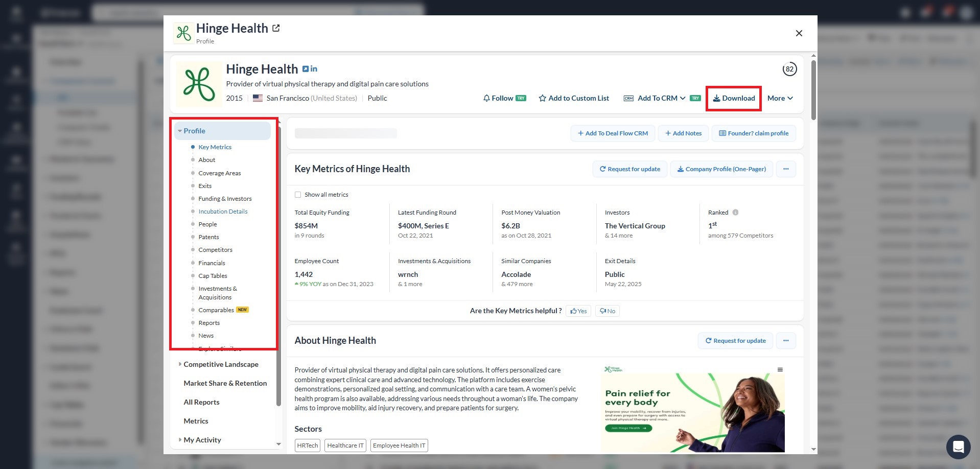The height and width of the screenshot is (469, 980).
Task: Expand Competitive Landscape section
Action: pyautogui.click(x=220, y=364)
